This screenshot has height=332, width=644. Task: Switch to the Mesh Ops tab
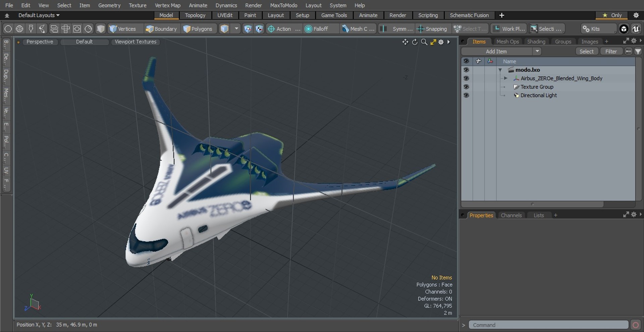pyautogui.click(x=507, y=42)
